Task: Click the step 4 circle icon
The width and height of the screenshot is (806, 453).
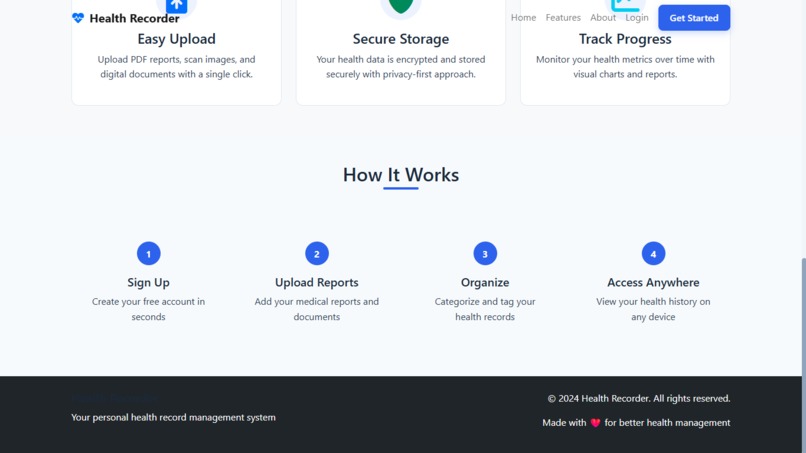Action: point(653,253)
